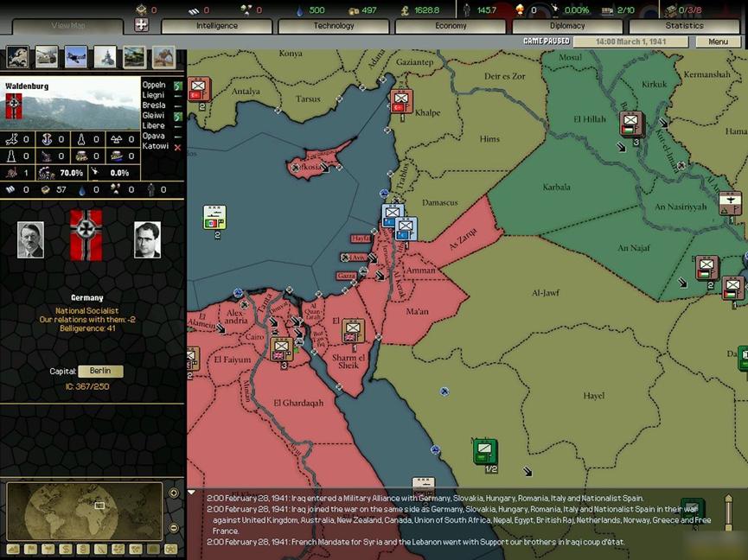
Task: Select the Iraqi army unit at El Hillah
Action: (x=631, y=124)
